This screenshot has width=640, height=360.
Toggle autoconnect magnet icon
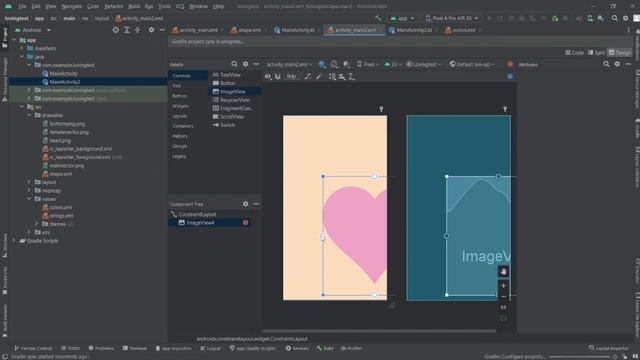tap(278, 76)
